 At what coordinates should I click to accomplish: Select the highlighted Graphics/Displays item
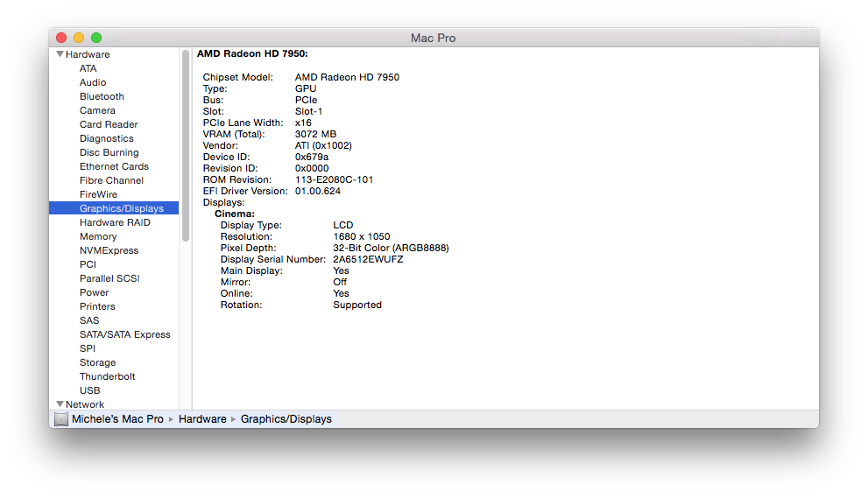[114, 208]
